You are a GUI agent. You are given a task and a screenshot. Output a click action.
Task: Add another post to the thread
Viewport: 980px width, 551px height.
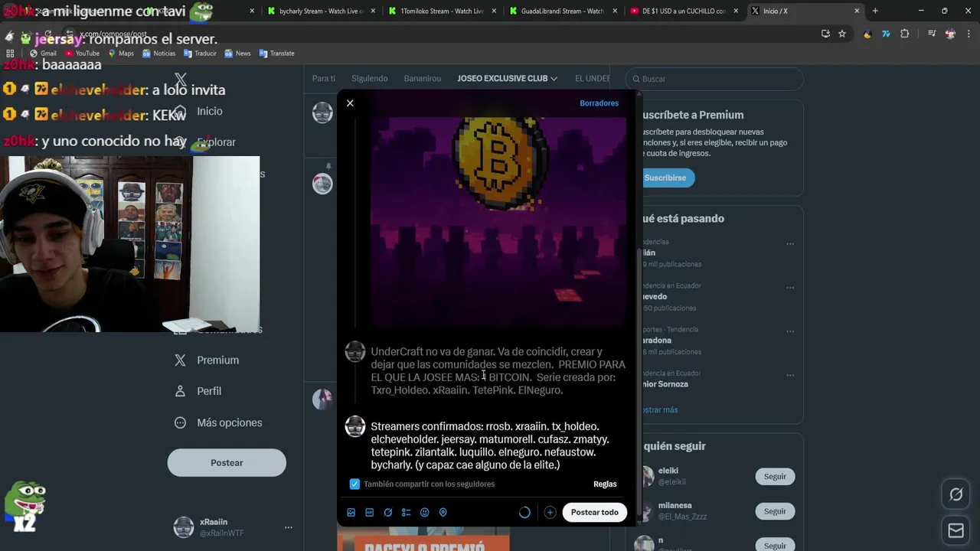tap(550, 513)
